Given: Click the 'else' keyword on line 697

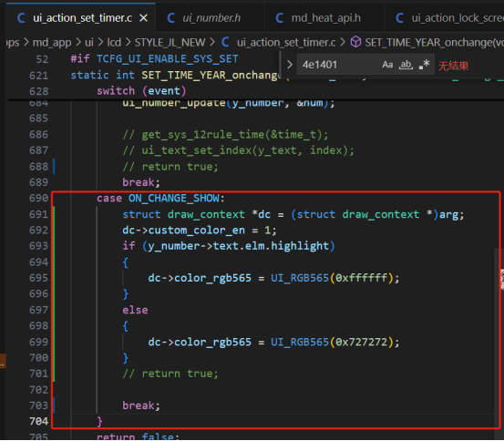Looking at the screenshot, I should (x=135, y=310).
